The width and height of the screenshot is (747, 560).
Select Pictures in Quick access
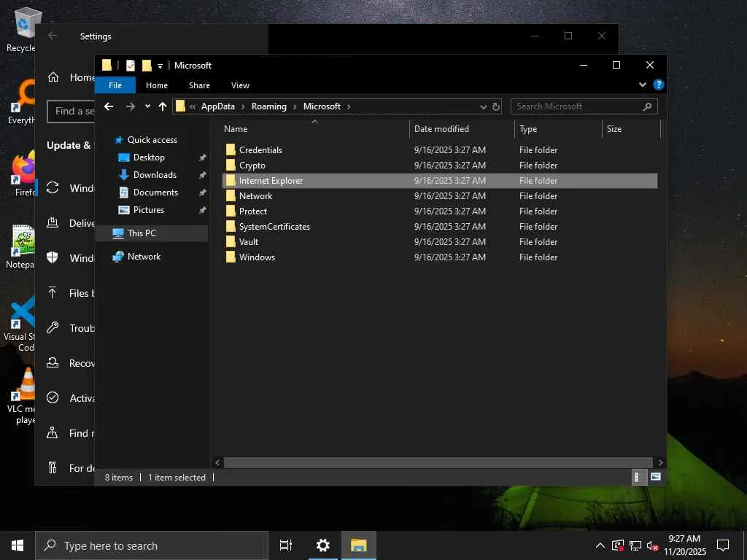pyautogui.click(x=148, y=210)
